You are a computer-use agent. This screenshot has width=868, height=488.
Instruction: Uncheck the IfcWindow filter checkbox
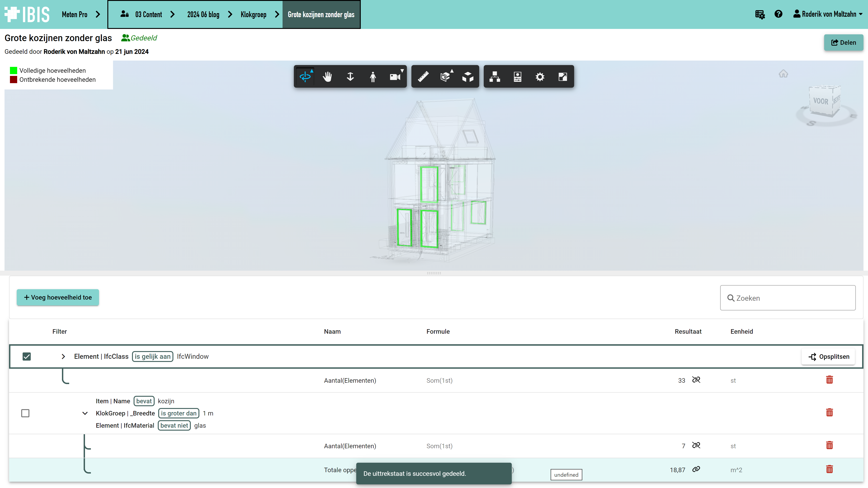pos(27,356)
